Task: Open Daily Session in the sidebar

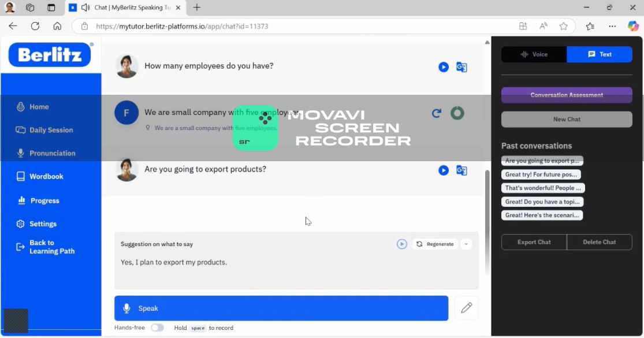Action: [45, 130]
